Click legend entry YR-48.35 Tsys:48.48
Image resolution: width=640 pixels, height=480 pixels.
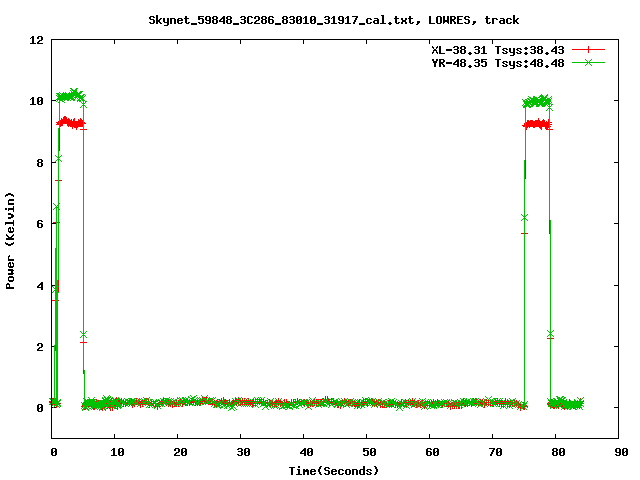click(x=498, y=63)
